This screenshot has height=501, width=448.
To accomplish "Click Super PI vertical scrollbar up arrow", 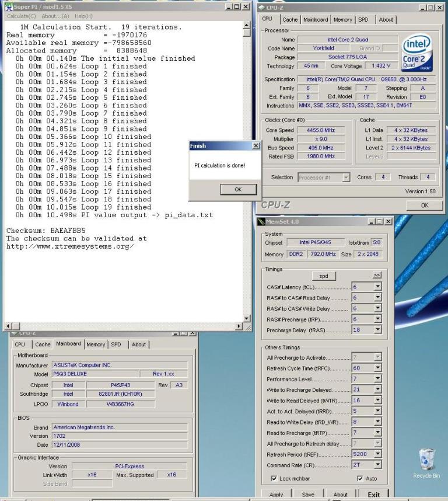I will coord(246,25).
